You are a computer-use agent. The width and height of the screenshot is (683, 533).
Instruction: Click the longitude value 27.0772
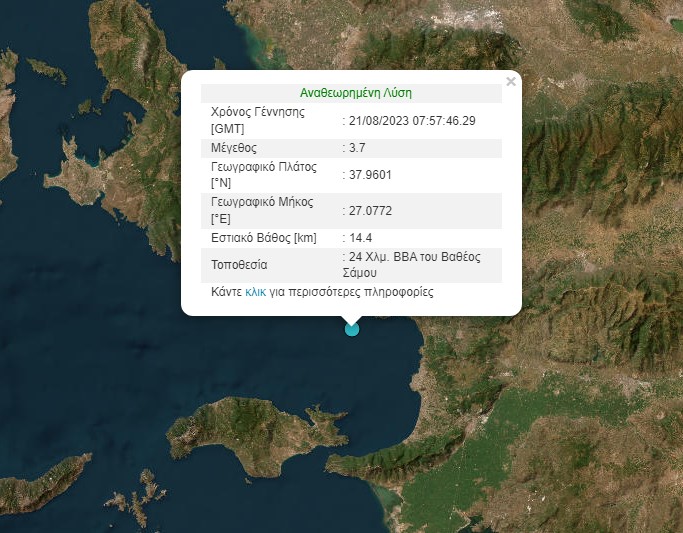pos(366,210)
